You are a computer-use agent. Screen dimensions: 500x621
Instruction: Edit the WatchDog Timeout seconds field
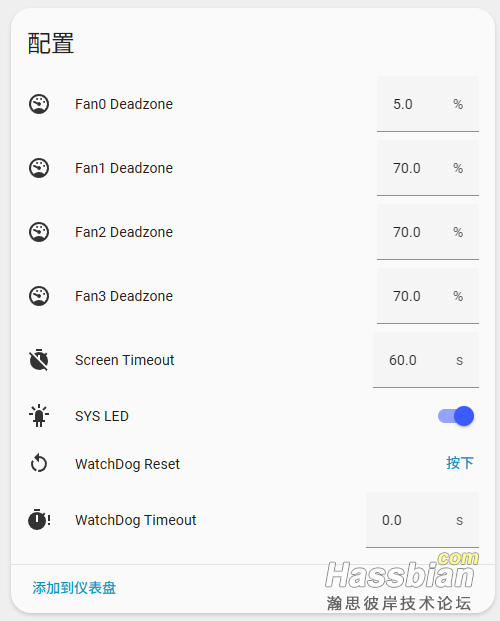click(x=422, y=520)
